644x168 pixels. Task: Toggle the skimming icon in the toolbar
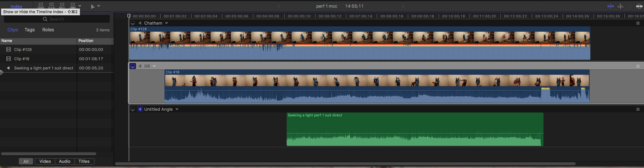(610, 6)
